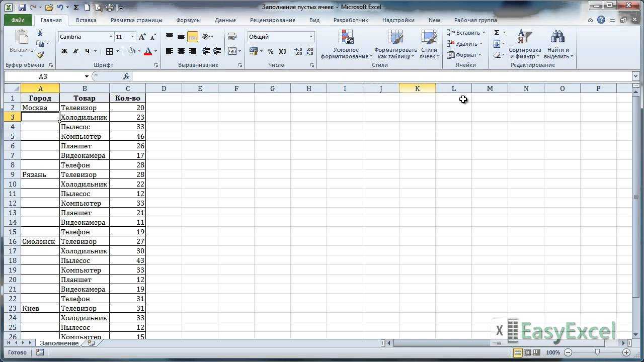Screen dimensions: 644x362
Task: Click the Формат button in Ячейки group
Action: 464,55
